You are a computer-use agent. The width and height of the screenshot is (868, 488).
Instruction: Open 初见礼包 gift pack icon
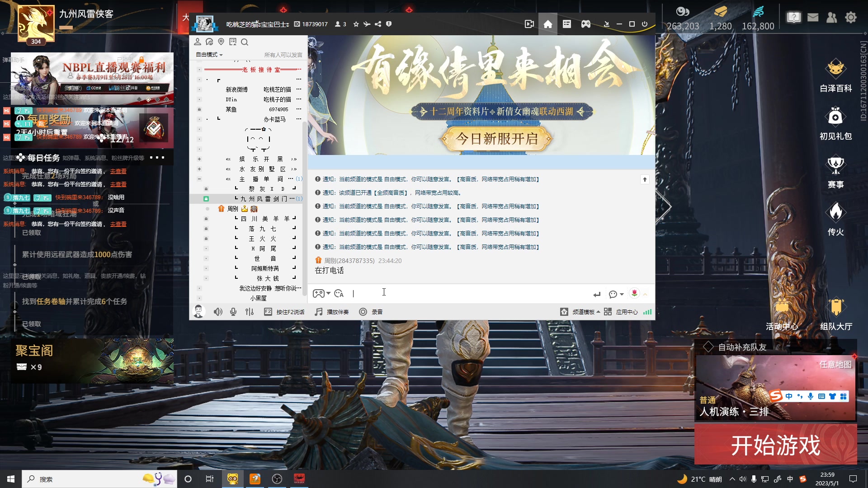(835, 124)
